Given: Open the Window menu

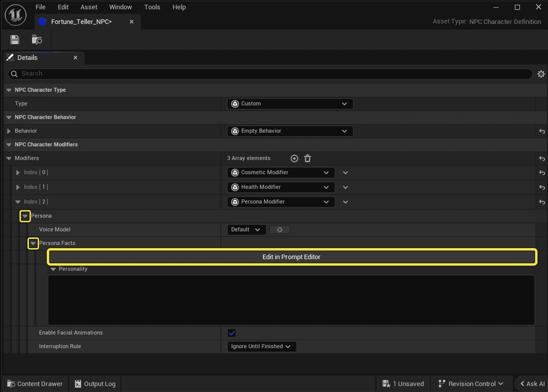Looking at the screenshot, I should click(121, 7).
